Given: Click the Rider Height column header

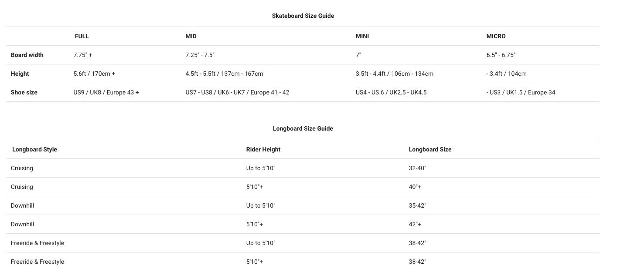Looking at the screenshot, I should pos(263,149).
